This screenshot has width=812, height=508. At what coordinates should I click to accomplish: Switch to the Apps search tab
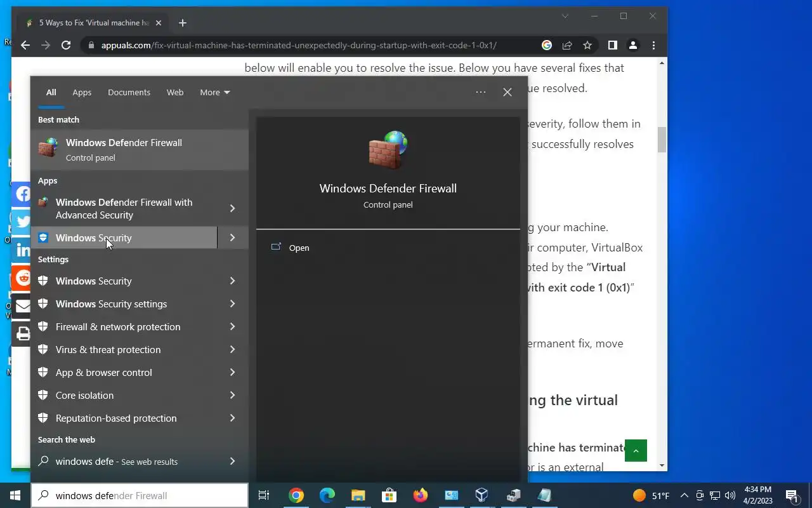(x=82, y=92)
